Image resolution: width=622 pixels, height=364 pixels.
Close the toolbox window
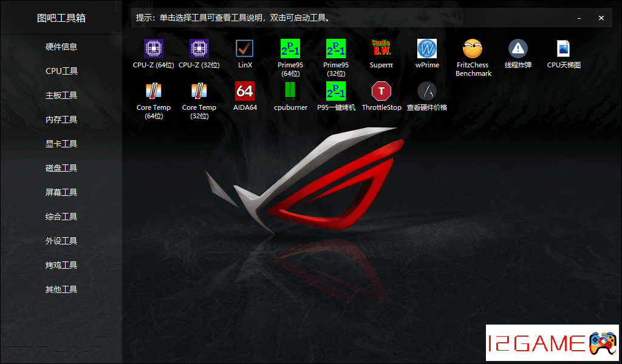coord(601,18)
